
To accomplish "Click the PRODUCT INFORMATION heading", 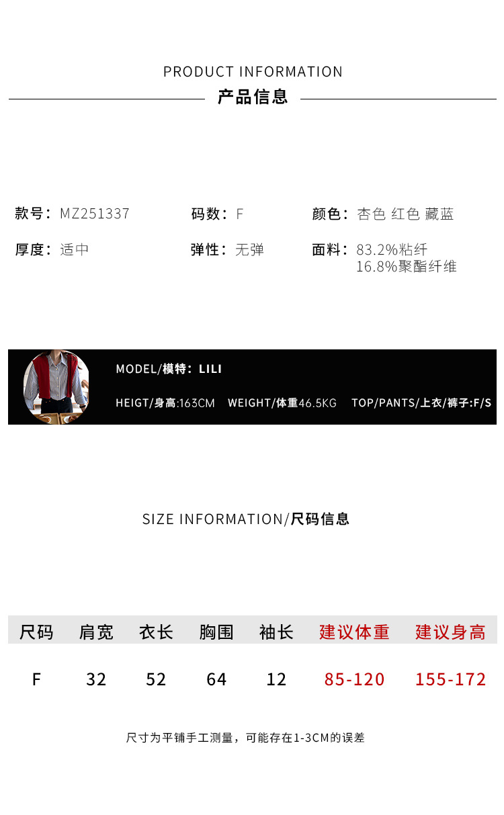I will tap(253, 72).
